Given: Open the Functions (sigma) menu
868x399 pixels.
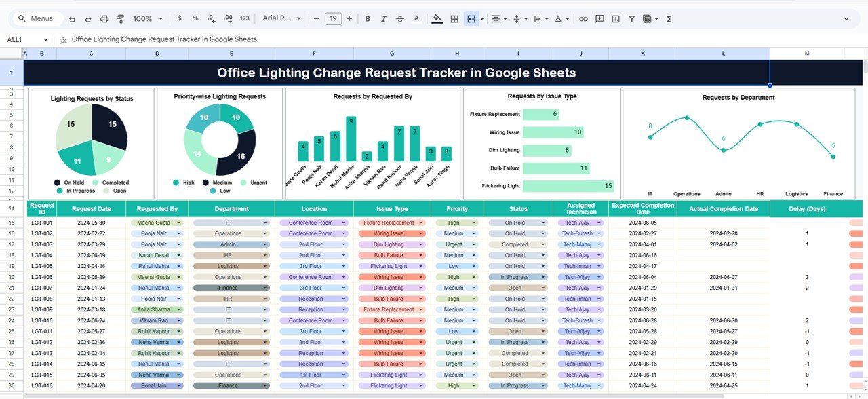Looking at the screenshot, I should click(668, 18).
